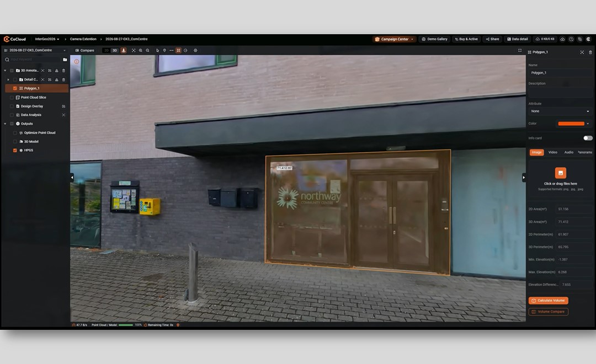596x364 pixels.
Task: Open the cloud upload icon in top bar
Action: [x=562, y=39]
